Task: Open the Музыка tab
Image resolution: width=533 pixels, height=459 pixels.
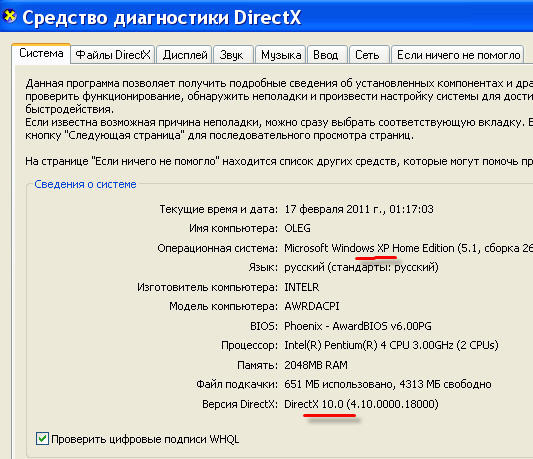Action: coord(281,55)
